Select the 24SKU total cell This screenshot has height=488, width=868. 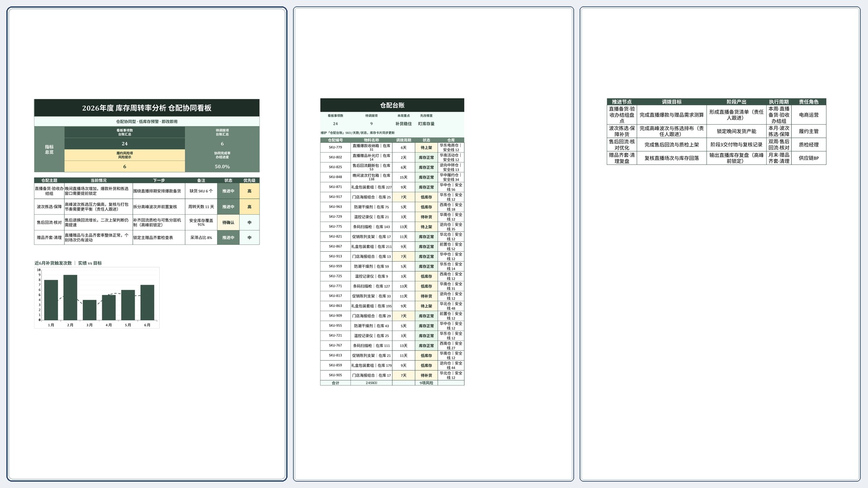click(x=371, y=383)
